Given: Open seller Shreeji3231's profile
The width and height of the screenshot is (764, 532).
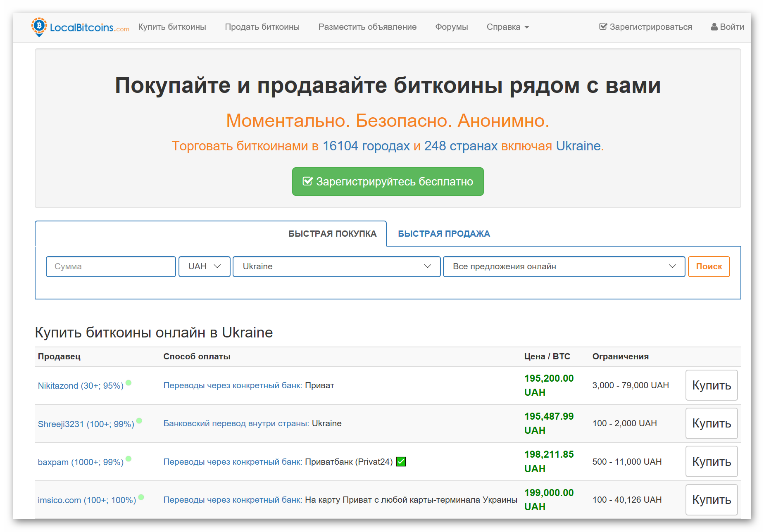Looking at the screenshot, I should (86, 424).
